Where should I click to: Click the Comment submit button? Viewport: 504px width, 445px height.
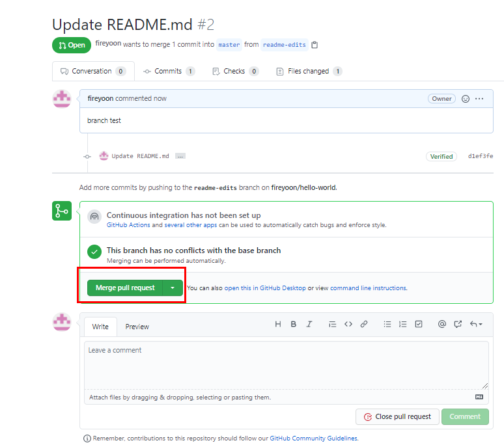[465, 416]
